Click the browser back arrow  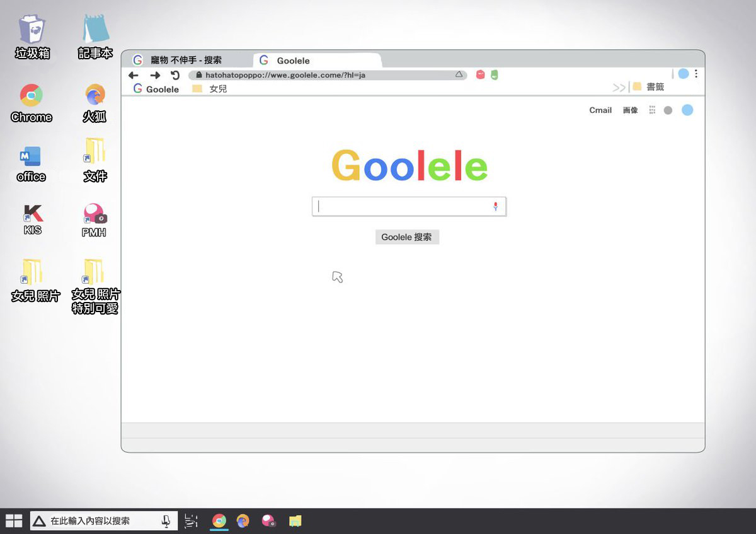point(133,75)
